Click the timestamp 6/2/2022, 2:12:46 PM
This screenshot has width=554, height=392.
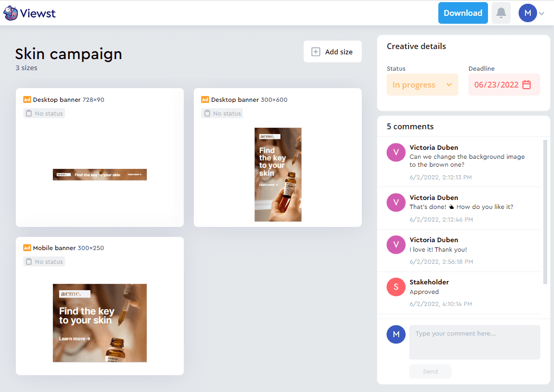coord(441,219)
